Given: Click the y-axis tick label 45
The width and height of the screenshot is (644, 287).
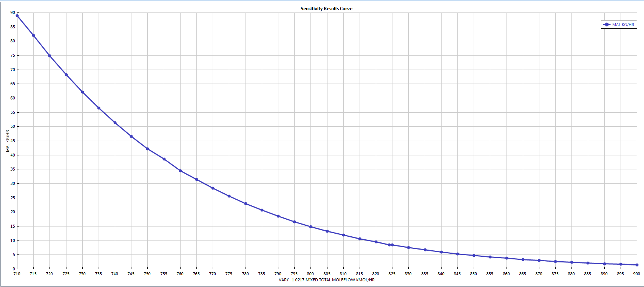Looking at the screenshot, I should pyautogui.click(x=13, y=141).
